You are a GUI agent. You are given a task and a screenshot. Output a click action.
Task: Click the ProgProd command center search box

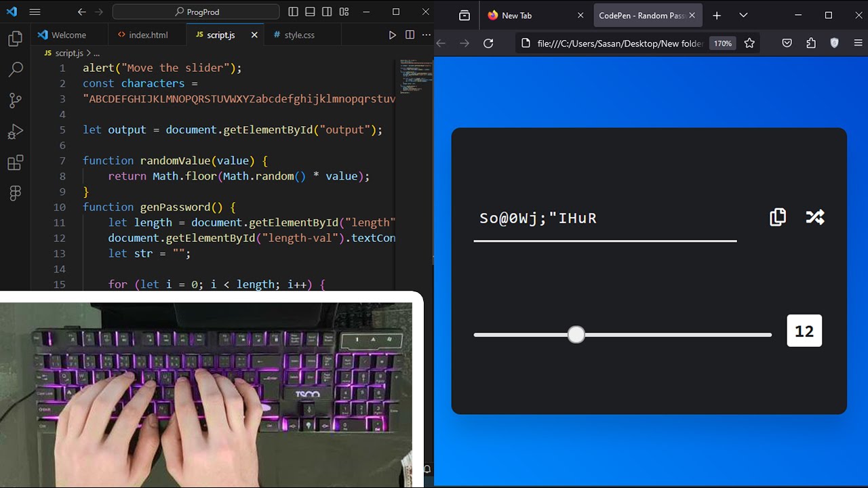tap(196, 12)
